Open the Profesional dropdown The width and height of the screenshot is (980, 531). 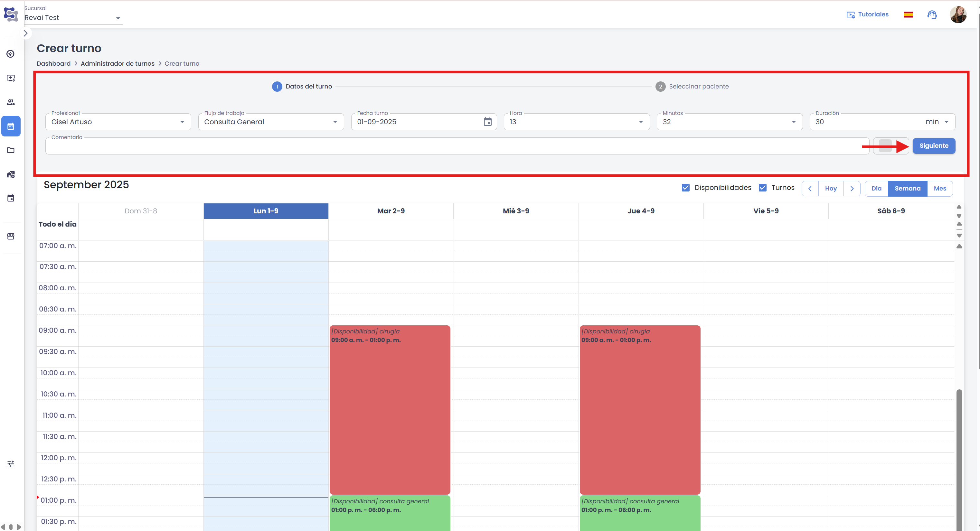(x=118, y=122)
